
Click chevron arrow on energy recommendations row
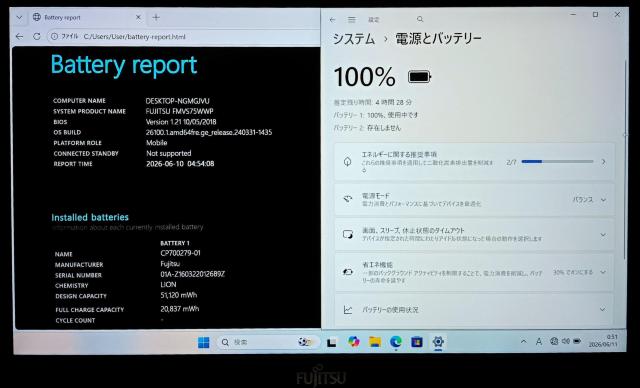603,162
